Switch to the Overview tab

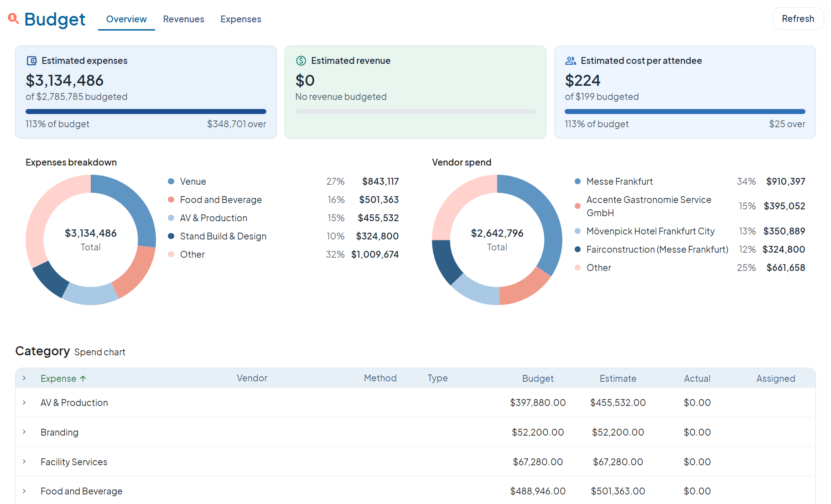126,19
